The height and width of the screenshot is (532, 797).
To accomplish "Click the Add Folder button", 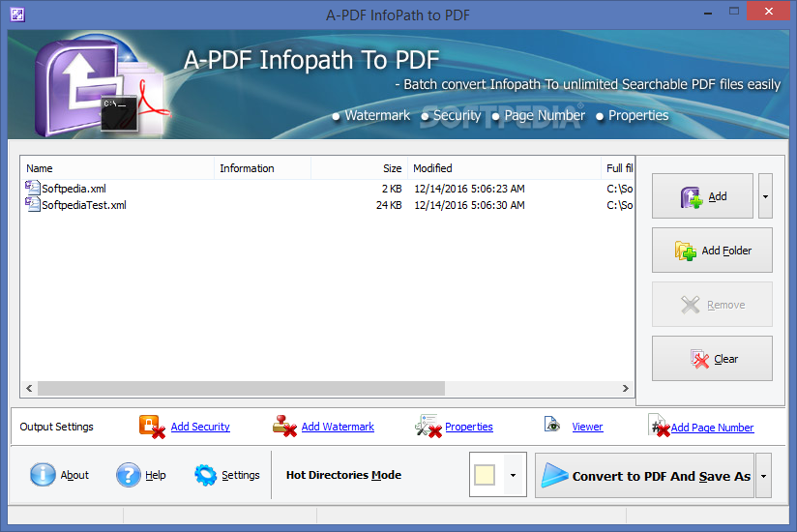I will [x=712, y=251].
